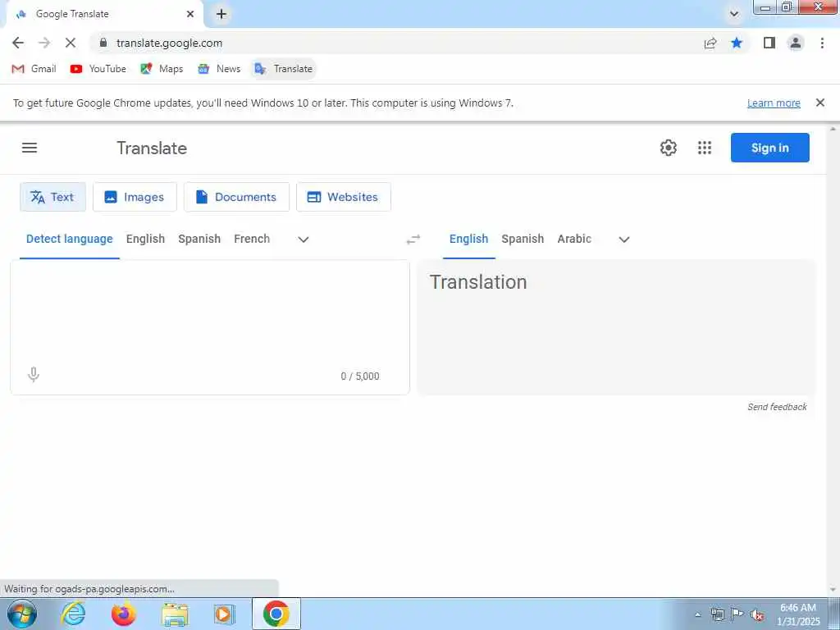This screenshot has width=840, height=630.
Task: Open YouTube bookmark
Action: click(x=98, y=69)
